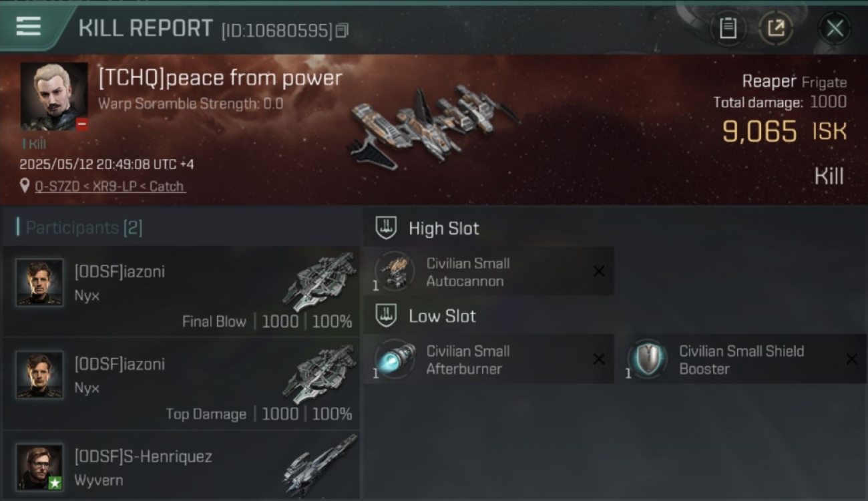Click the High Slot section icon

(x=386, y=228)
